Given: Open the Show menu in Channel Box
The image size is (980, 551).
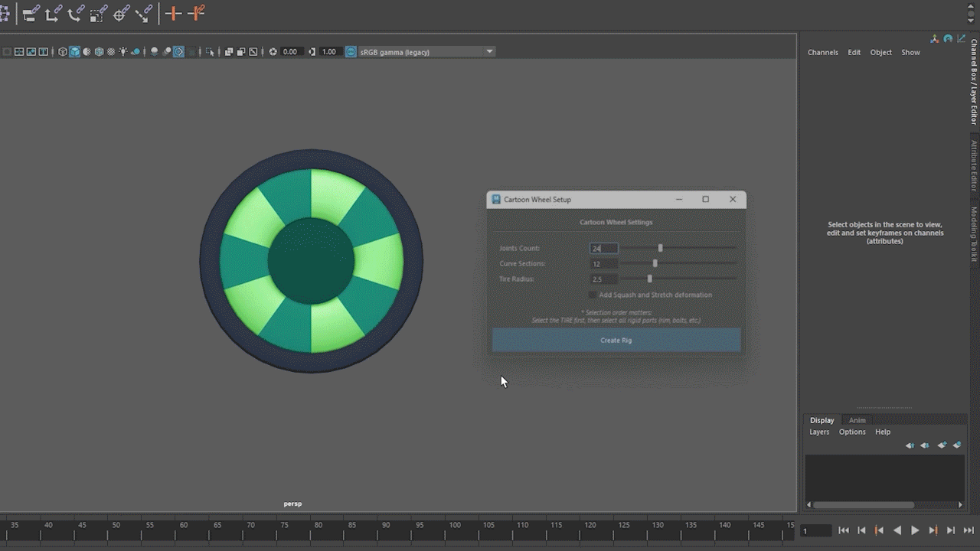Looking at the screenshot, I should pyautogui.click(x=910, y=52).
